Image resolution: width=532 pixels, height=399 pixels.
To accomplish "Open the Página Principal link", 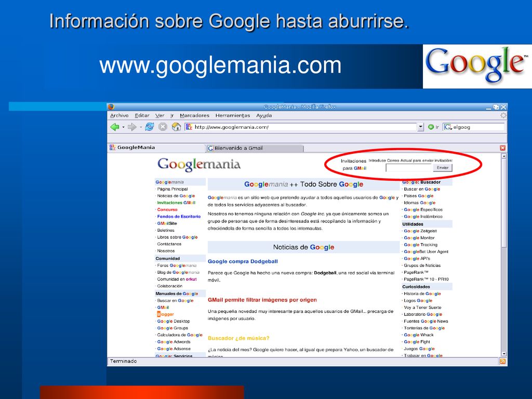I will click(x=172, y=189).
